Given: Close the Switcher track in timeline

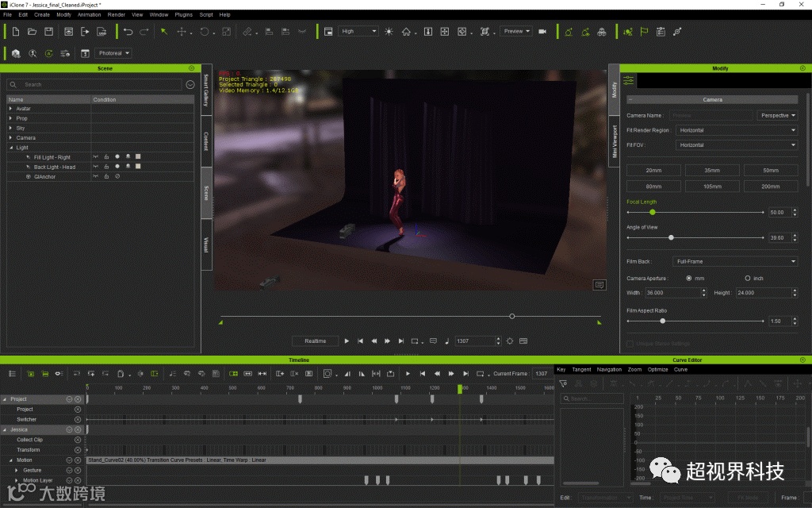Looking at the screenshot, I should pos(78,419).
